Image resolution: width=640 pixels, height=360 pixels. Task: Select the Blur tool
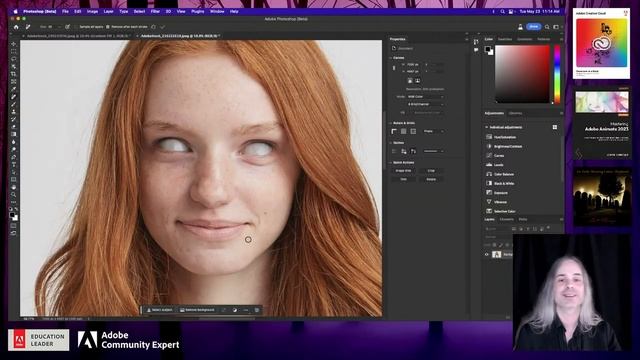point(13,142)
